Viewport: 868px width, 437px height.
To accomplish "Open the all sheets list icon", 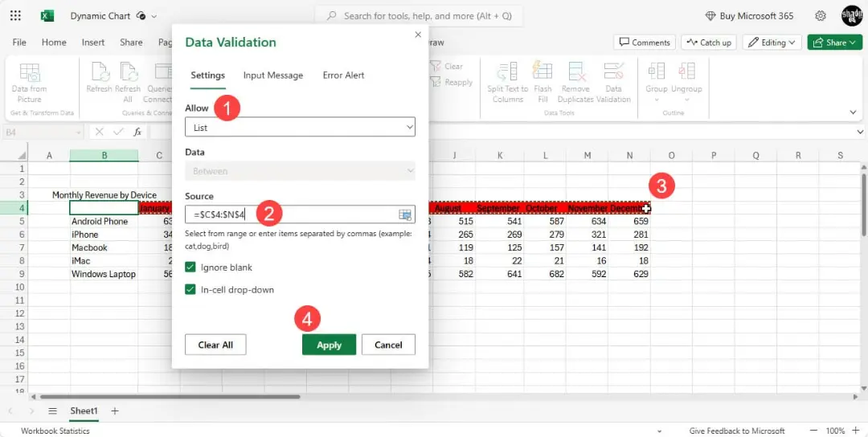I will (52, 411).
